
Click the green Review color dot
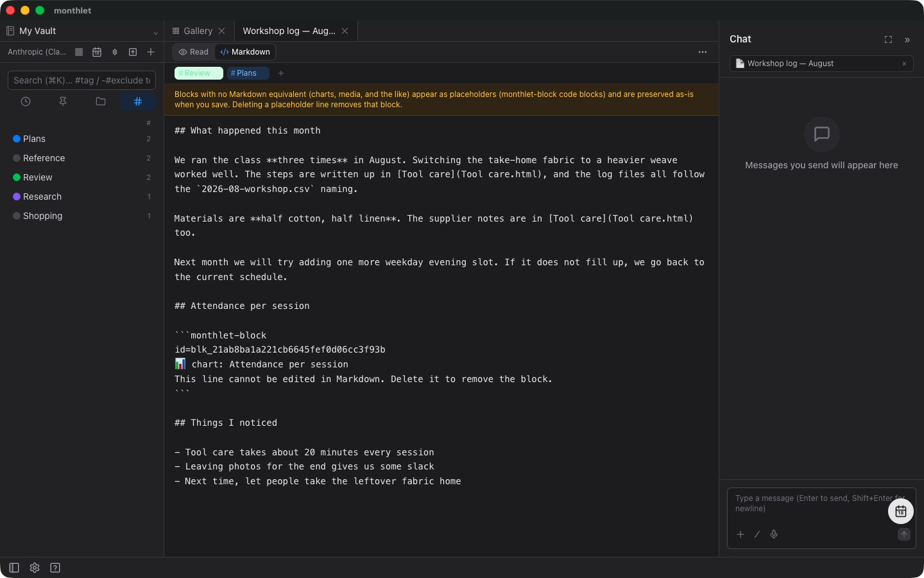pyautogui.click(x=17, y=177)
